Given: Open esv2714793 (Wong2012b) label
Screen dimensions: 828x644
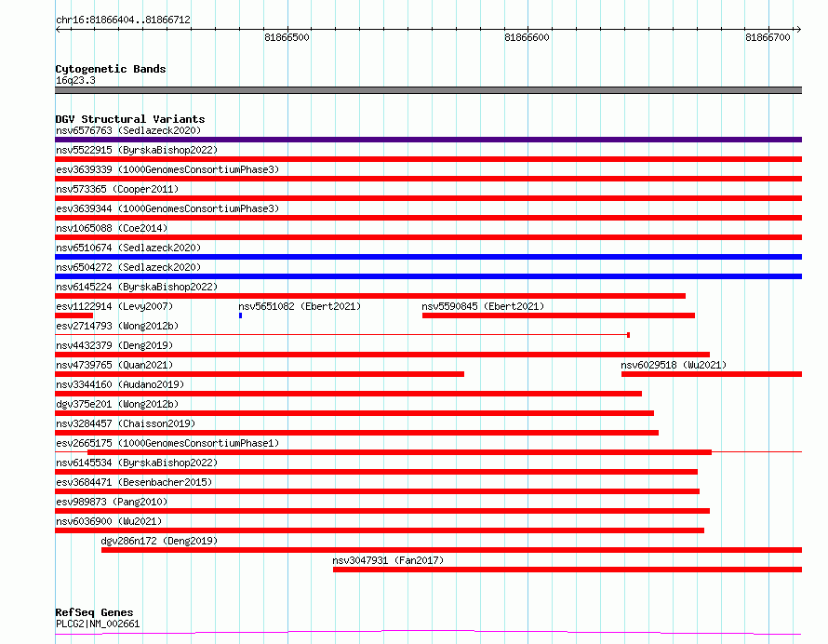Looking at the screenshot, I should pos(117,326).
